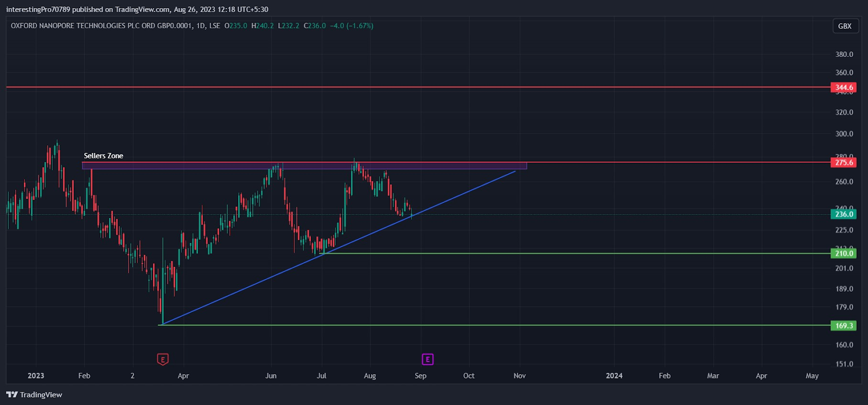
Task: Select the 275.6 red price label
Action: point(844,162)
